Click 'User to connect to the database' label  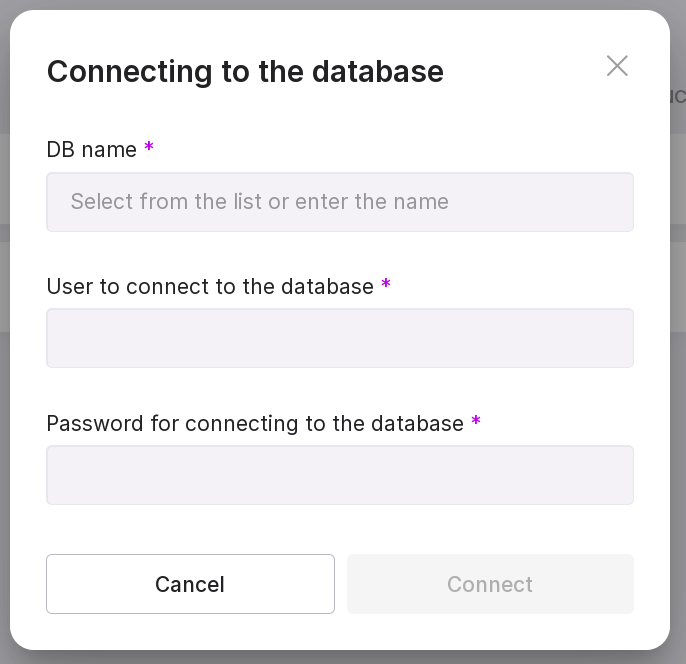pos(210,287)
